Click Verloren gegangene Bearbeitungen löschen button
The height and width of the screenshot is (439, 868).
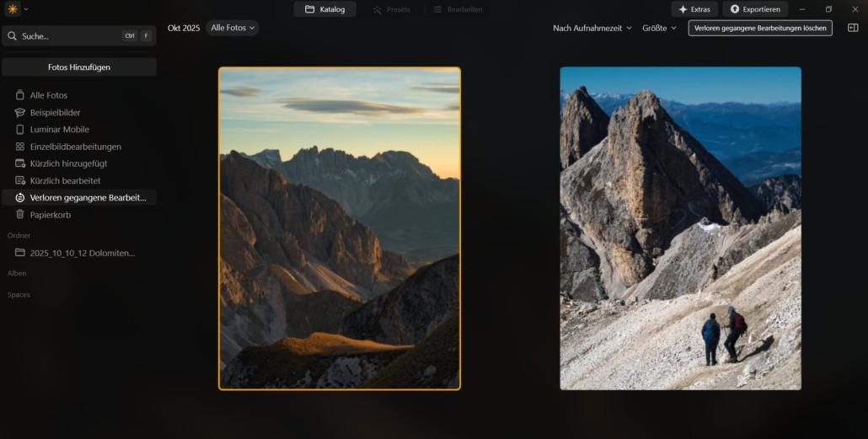pos(759,28)
